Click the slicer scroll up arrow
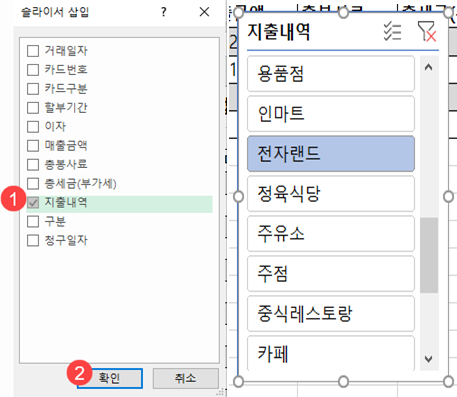 coord(429,67)
